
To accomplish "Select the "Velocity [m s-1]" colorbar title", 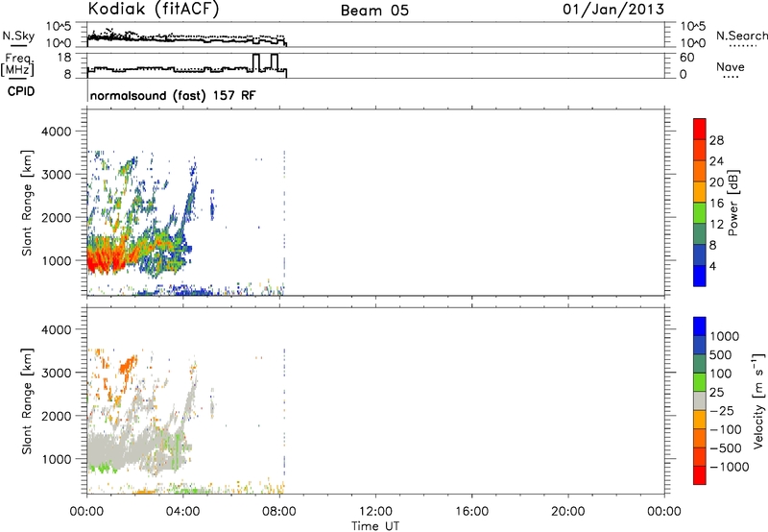I will (758, 400).
